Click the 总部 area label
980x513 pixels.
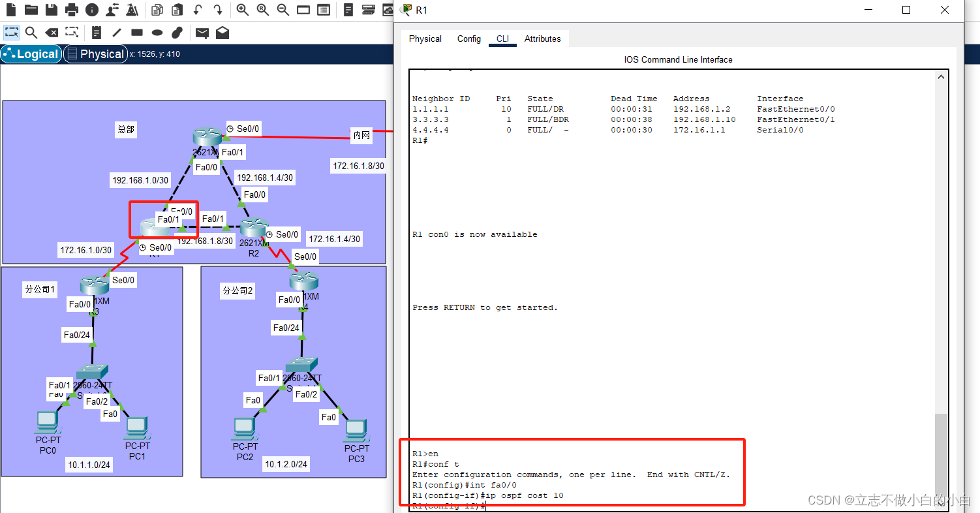(126, 129)
